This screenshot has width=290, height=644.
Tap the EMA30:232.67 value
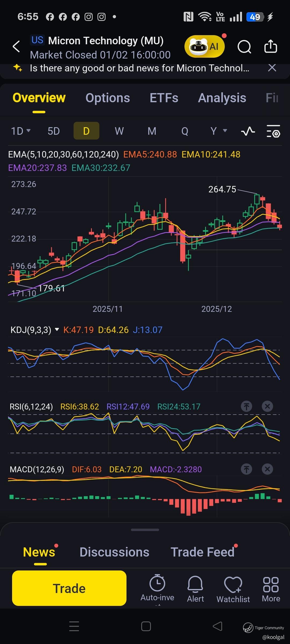point(101,168)
